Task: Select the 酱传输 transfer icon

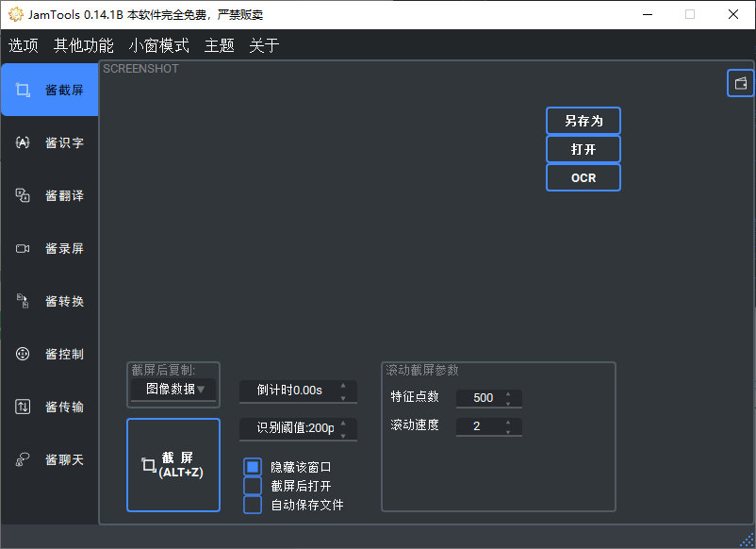Action: 23,407
